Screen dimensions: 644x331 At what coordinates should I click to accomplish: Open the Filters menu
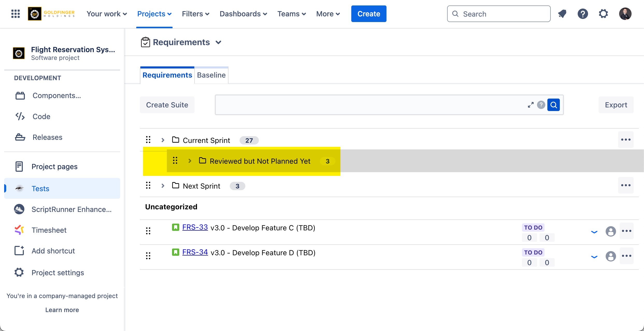coord(196,14)
